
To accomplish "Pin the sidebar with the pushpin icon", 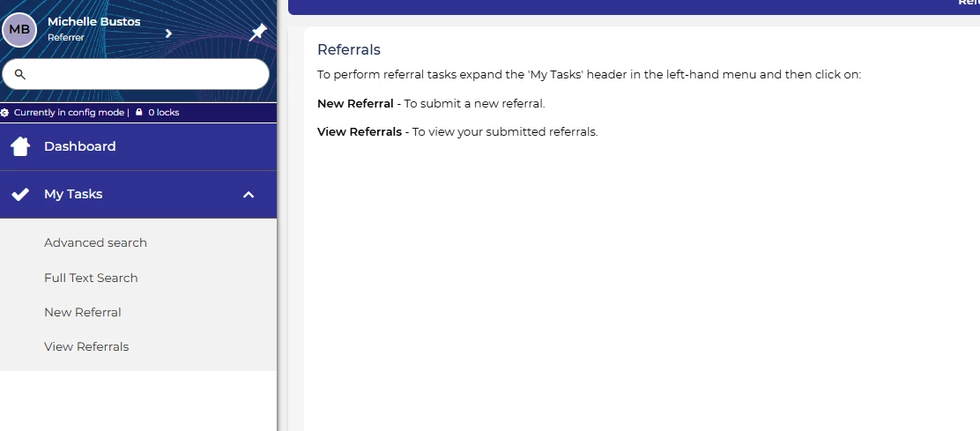I will click(x=257, y=33).
